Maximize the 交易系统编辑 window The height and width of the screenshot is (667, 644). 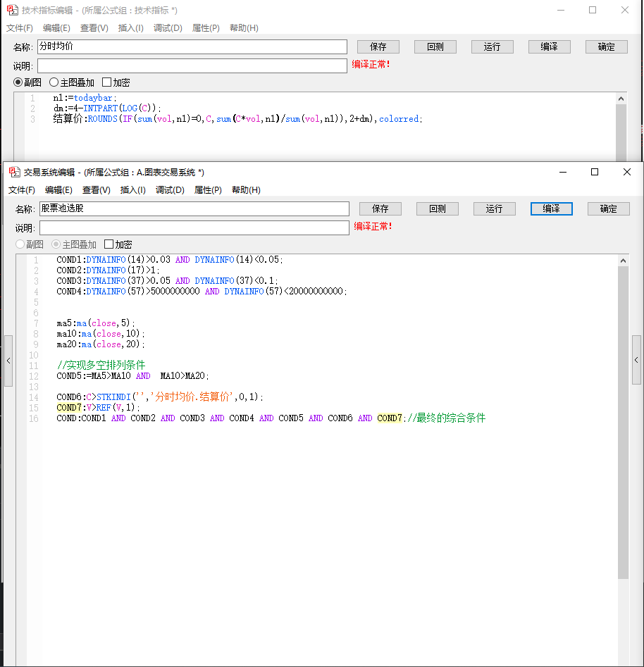(x=594, y=172)
